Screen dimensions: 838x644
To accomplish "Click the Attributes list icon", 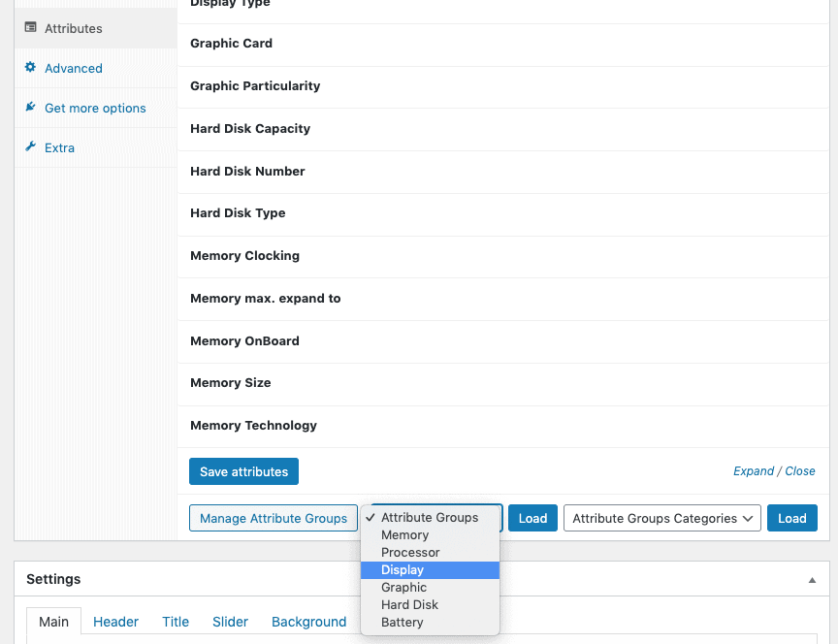I will click(x=30, y=28).
